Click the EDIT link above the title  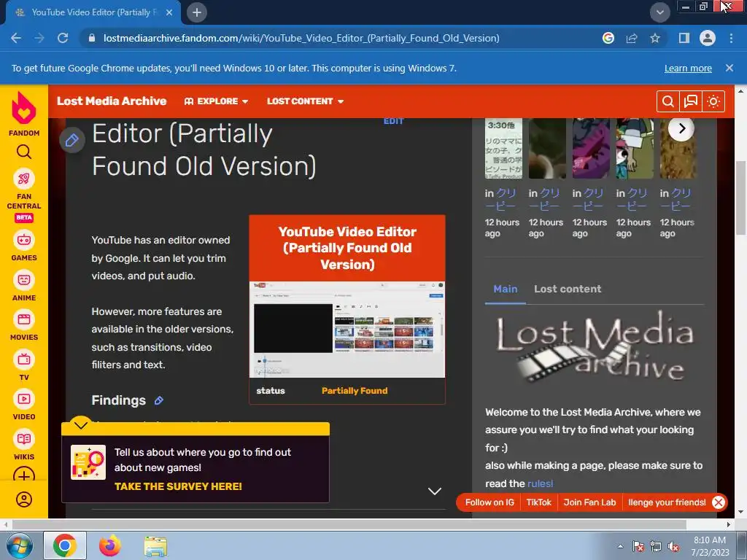click(x=393, y=121)
